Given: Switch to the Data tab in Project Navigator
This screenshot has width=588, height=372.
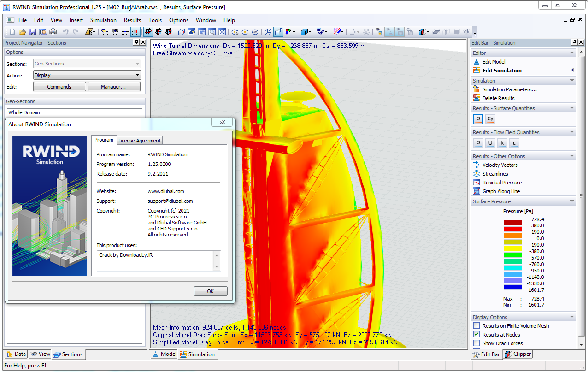Looking at the screenshot, I should coord(16,354).
